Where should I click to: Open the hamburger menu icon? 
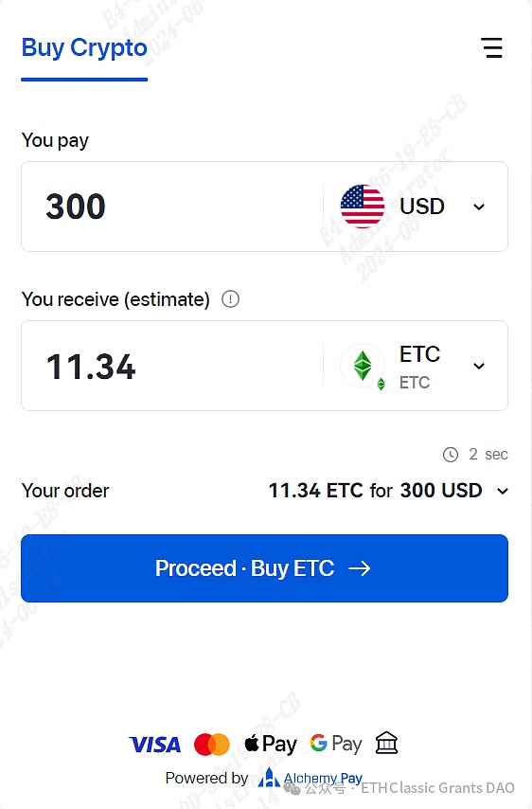pos(492,47)
